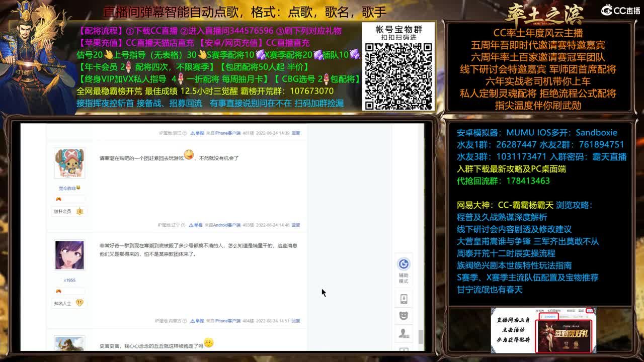The image size is (644, 362).
Task: Click 来自Android客户端 on floor 403
Action: pyautogui.click(x=223, y=225)
